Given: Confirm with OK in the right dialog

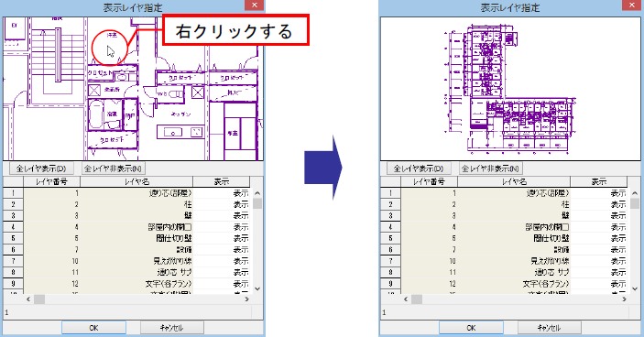Looking at the screenshot, I should 471,328.
